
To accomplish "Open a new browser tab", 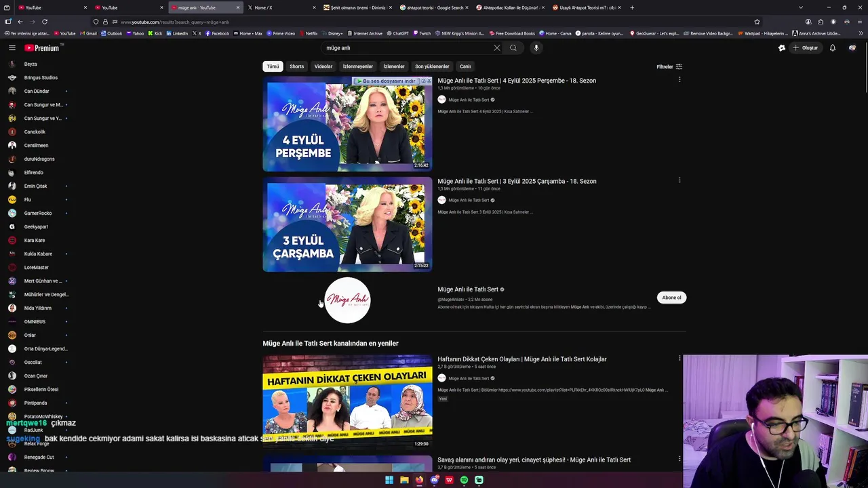I will [x=632, y=7].
